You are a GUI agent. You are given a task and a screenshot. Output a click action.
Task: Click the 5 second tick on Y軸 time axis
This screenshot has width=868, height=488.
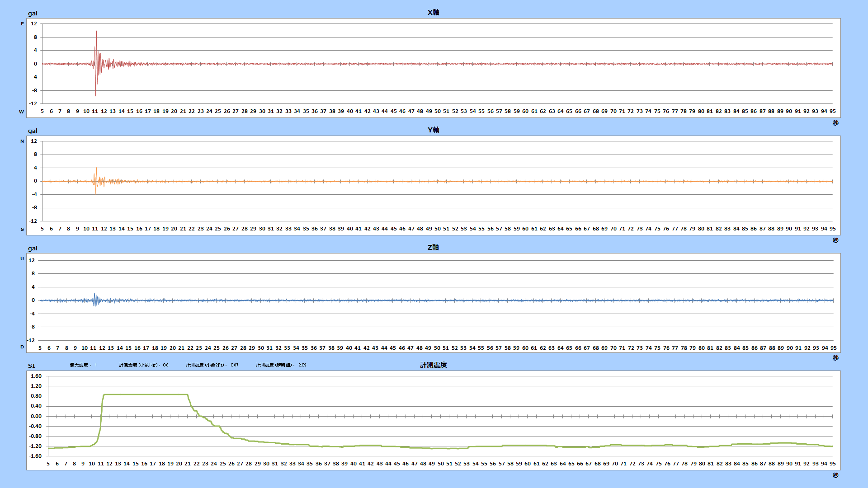pos(42,229)
